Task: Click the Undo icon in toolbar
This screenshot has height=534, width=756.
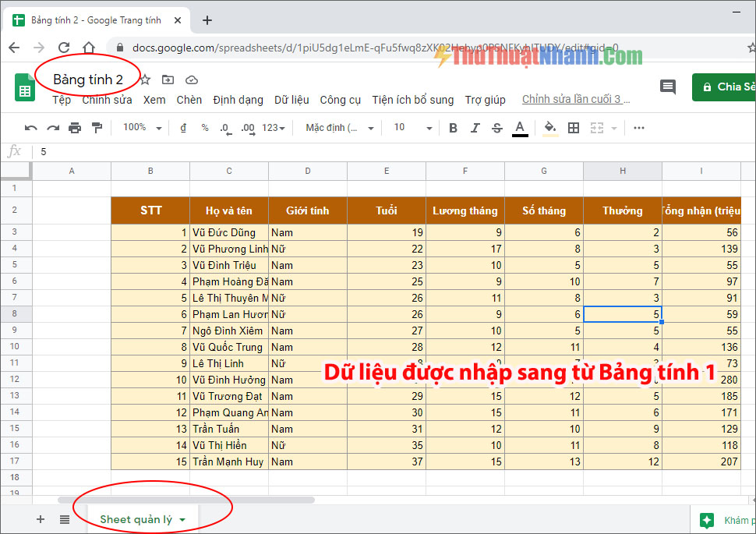Action: 31,128
